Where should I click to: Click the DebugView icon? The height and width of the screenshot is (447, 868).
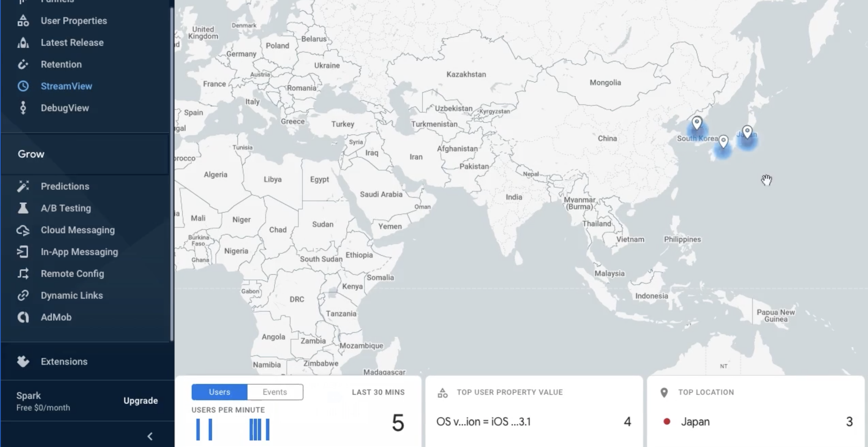point(23,108)
